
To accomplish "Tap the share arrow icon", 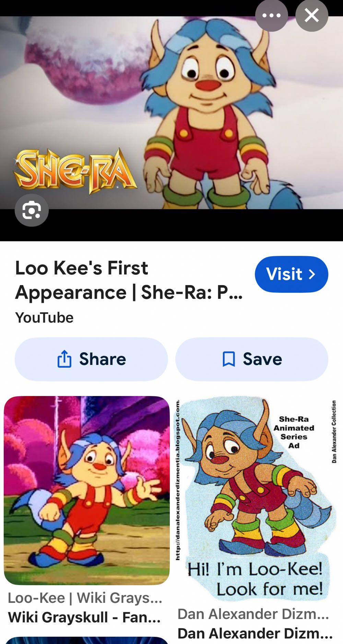I will [64, 359].
